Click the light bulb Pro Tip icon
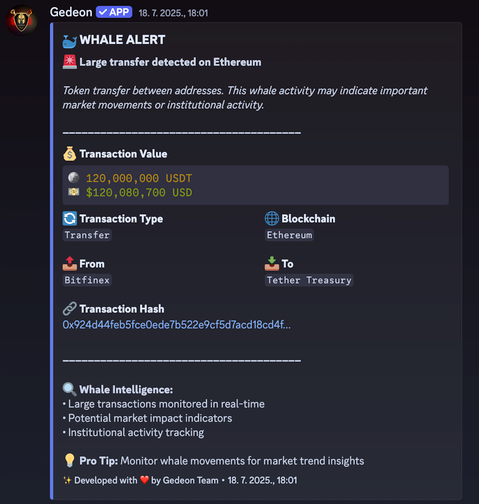Image resolution: width=479 pixels, height=504 pixels. tap(70, 461)
